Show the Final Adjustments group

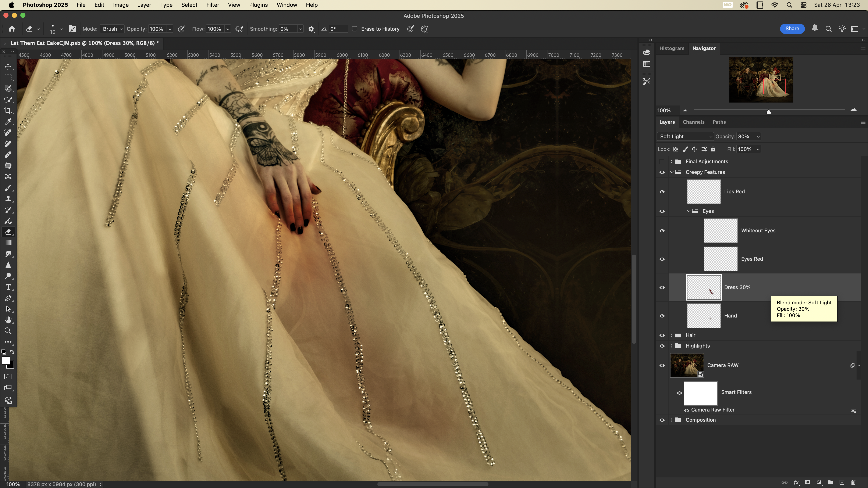tap(662, 162)
